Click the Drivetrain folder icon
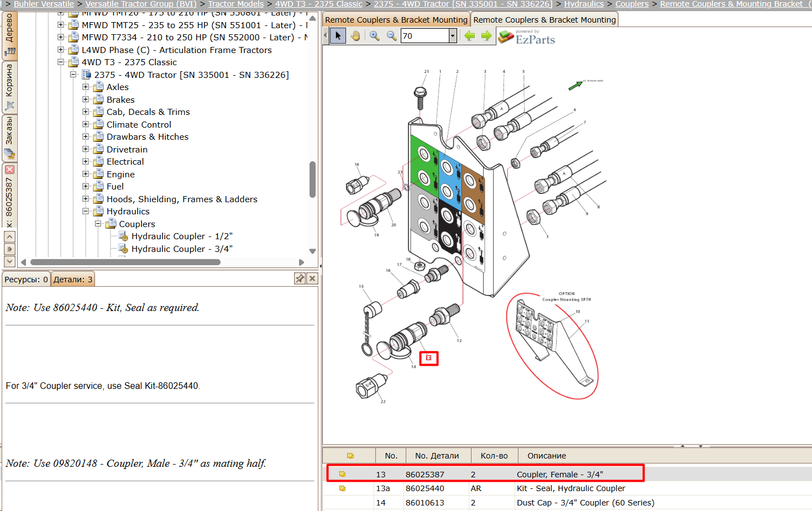The width and height of the screenshot is (812, 511). click(98, 149)
